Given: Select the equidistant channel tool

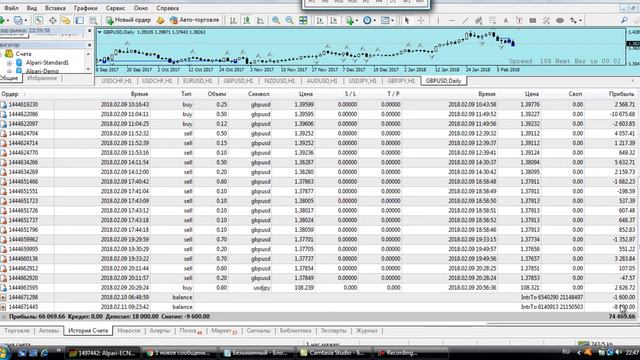Looking at the screenshot, I should click(x=479, y=20).
